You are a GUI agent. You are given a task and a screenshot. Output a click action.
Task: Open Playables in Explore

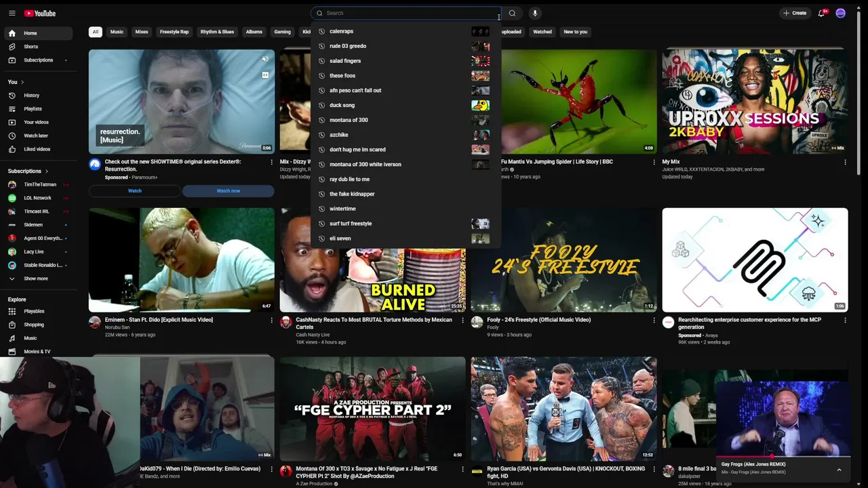click(38, 311)
